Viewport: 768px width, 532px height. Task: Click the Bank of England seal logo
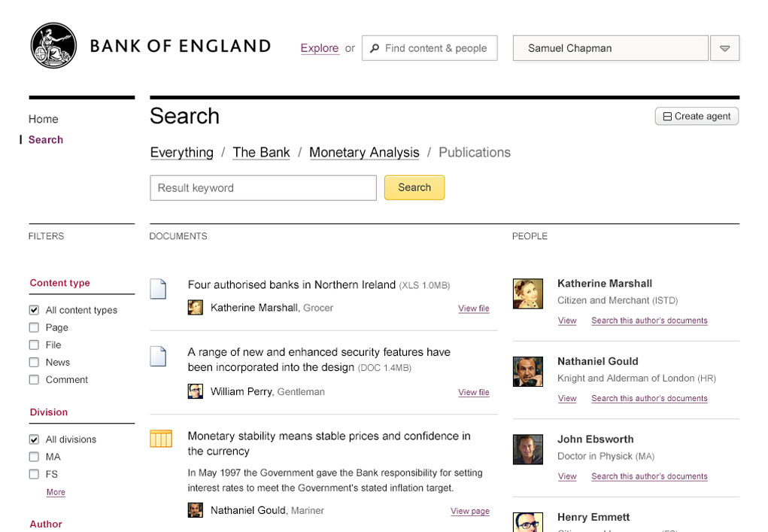tap(53, 45)
